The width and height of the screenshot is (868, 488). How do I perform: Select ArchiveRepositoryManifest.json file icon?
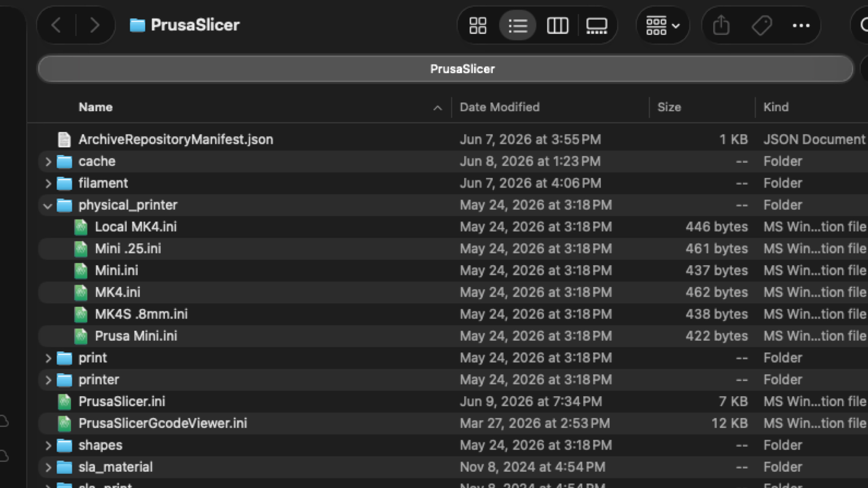(x=64, y=140)
